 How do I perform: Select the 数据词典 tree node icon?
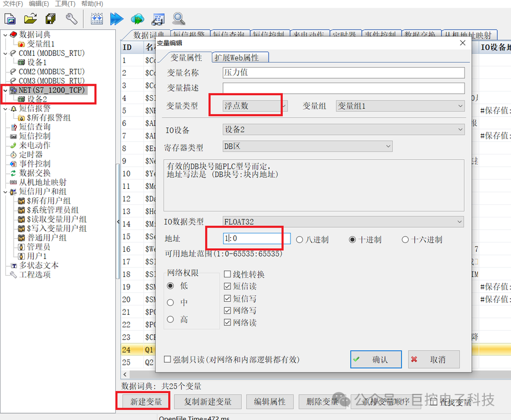coord(13,34)
